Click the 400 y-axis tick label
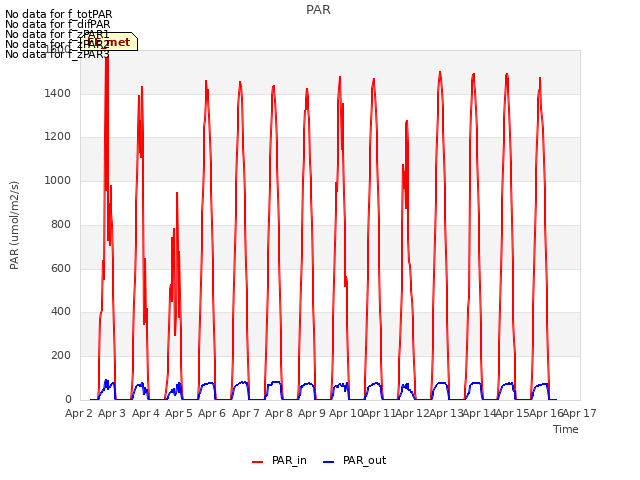Image resolution: width=640 pixels, height=480 pixels. [61, 312]
